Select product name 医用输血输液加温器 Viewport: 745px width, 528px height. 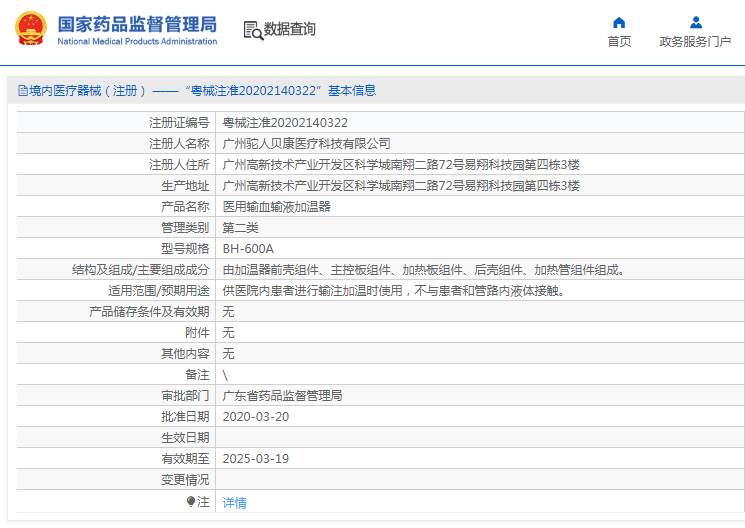[277, 206]
